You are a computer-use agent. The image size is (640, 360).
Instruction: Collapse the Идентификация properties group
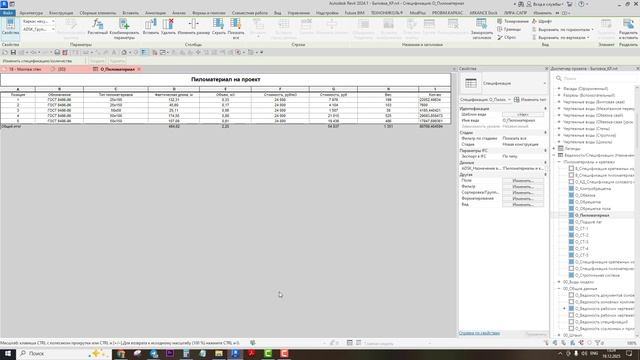pos(545,109)
